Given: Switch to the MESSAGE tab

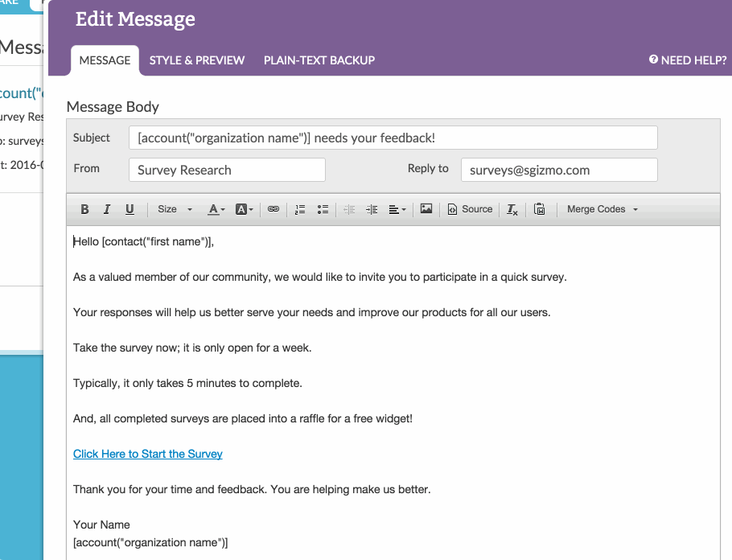Looking at the screenshot, I should [x=105, y=60].
